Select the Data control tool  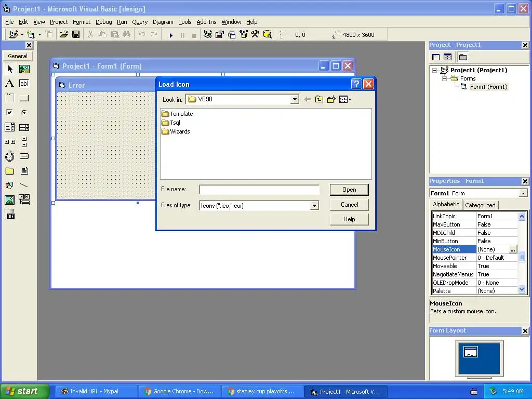click(x=24, y=200)
